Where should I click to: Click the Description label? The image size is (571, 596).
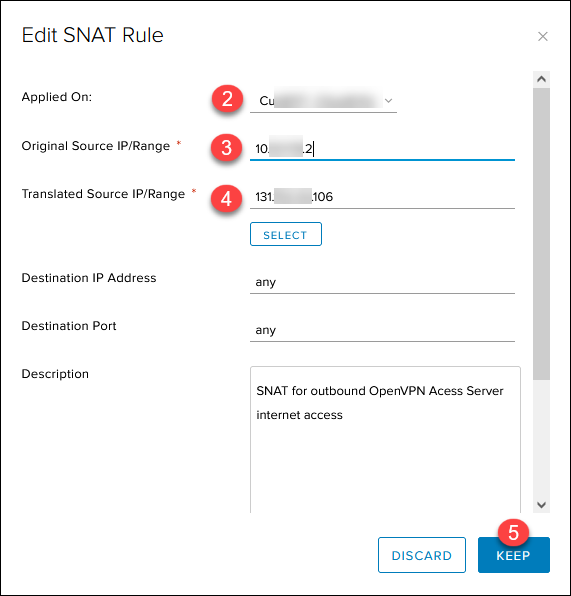pos(55,374)
